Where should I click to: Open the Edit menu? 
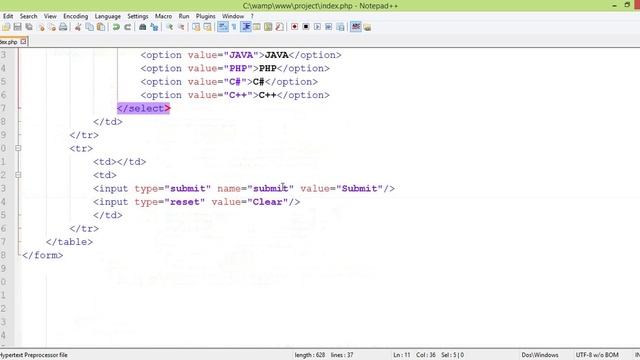tap(8, 16)
